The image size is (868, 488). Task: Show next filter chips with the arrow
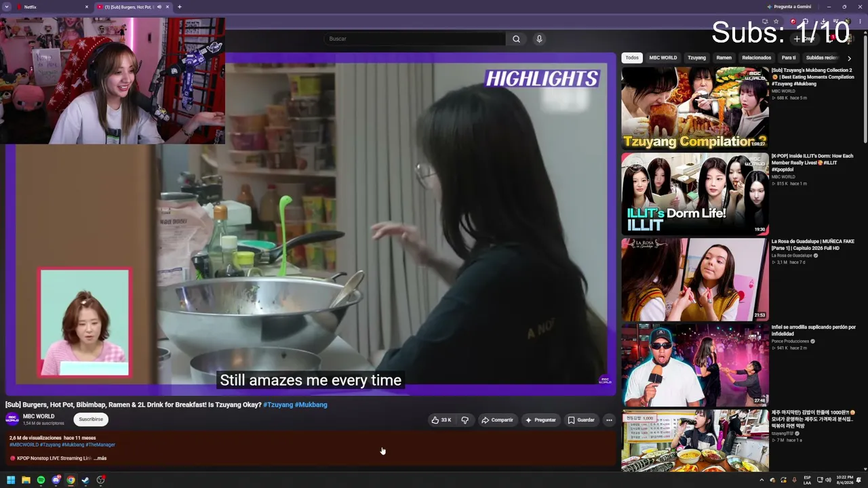tap(849, 58)
